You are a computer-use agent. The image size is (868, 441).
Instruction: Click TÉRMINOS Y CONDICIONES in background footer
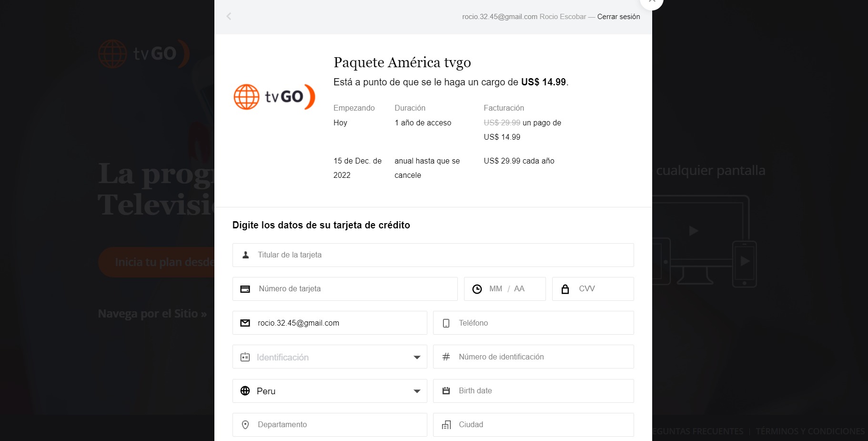(x=810, y=431)
